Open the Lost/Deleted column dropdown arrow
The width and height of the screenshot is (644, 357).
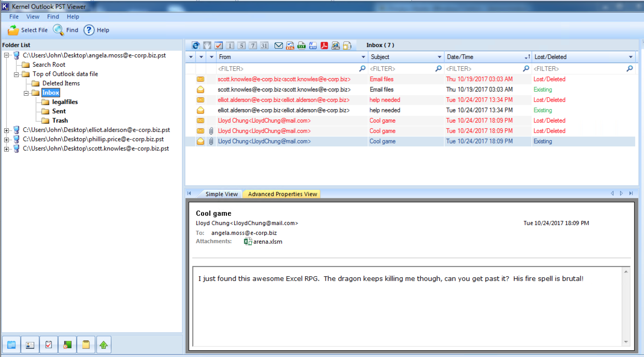[631, 57]
